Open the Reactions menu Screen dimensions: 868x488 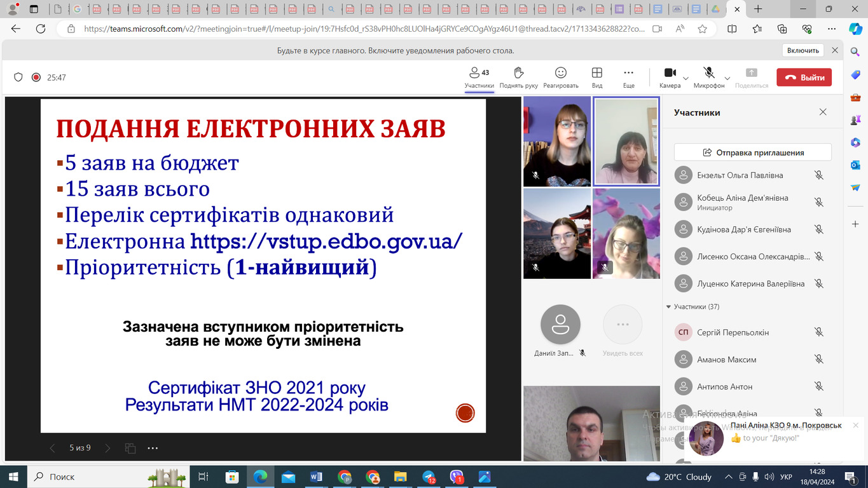pos(560,78)
